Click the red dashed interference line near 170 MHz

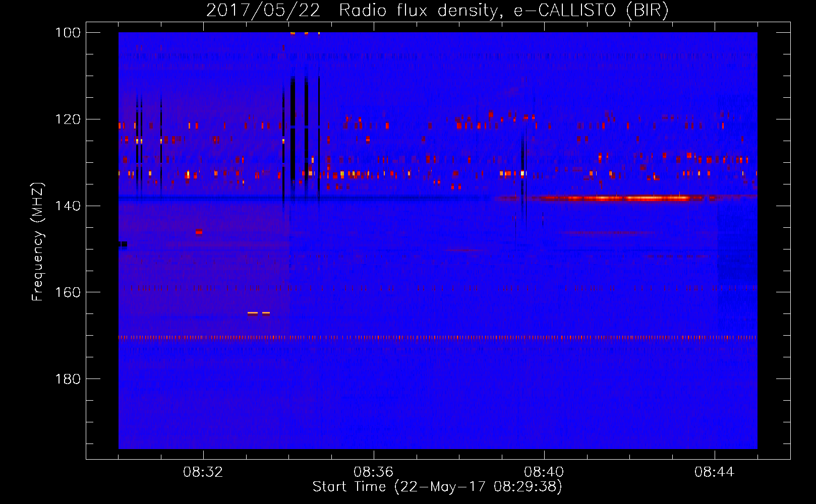pos(438,337)
